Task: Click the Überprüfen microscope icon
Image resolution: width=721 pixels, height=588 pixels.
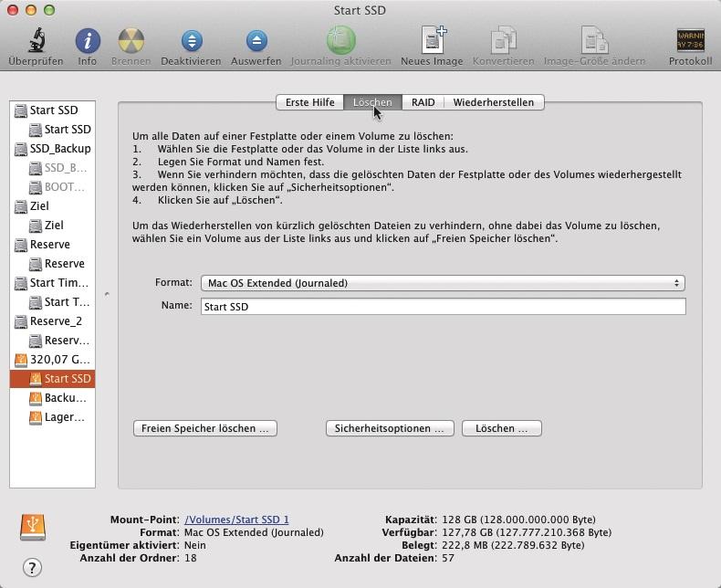Action: pos(37,40)
